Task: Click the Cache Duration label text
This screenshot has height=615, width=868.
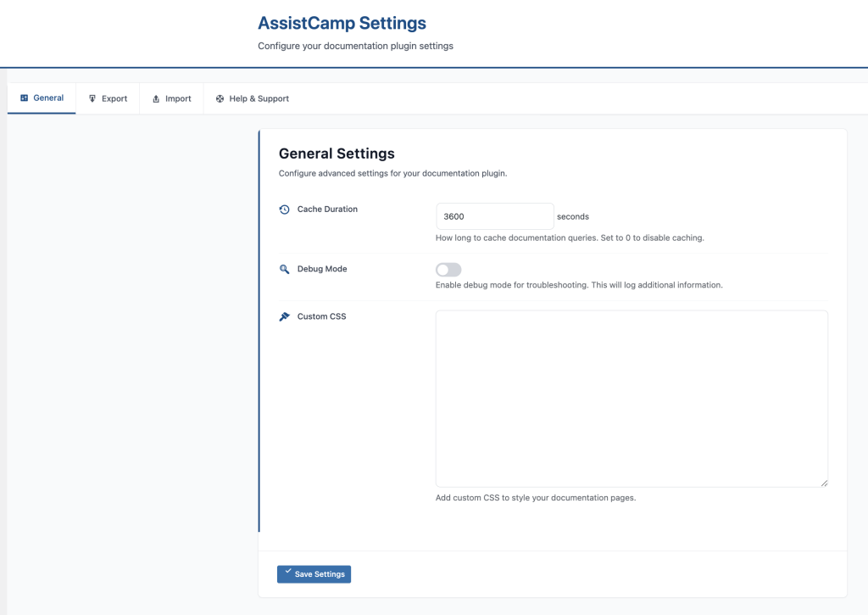Action: pos(327,209)
